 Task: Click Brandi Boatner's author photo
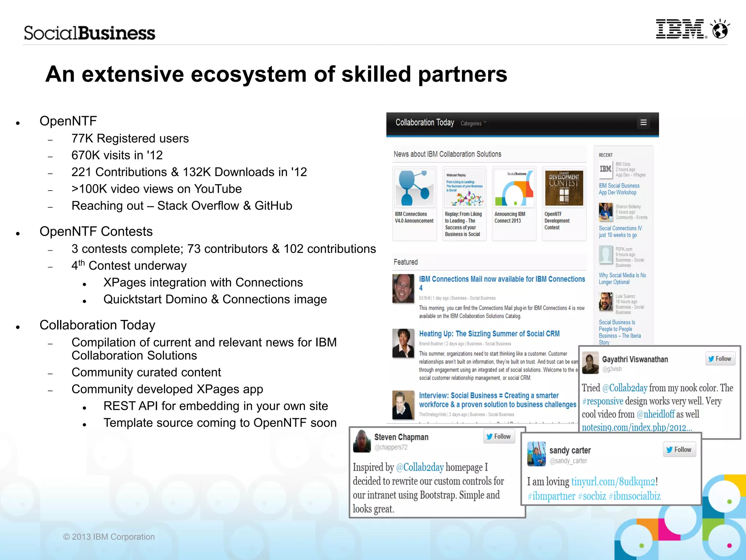coord(403,343)
